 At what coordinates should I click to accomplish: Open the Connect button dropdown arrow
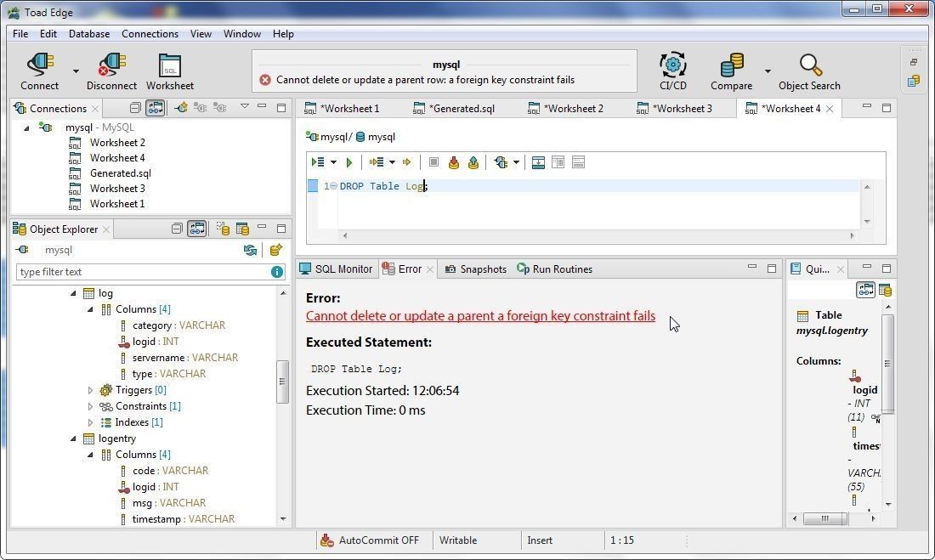pyautogui.click(x=76, y=71)
